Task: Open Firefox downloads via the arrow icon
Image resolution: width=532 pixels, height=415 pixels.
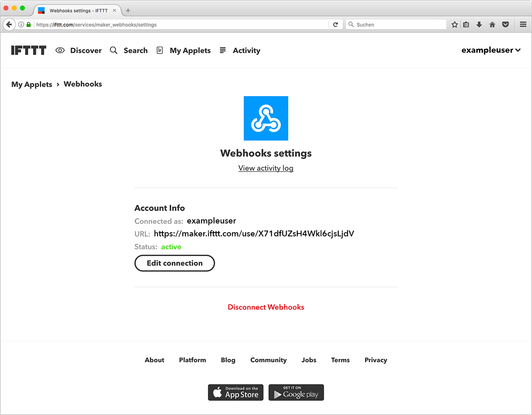Action: pyautogui.click(x=479, y=25)
